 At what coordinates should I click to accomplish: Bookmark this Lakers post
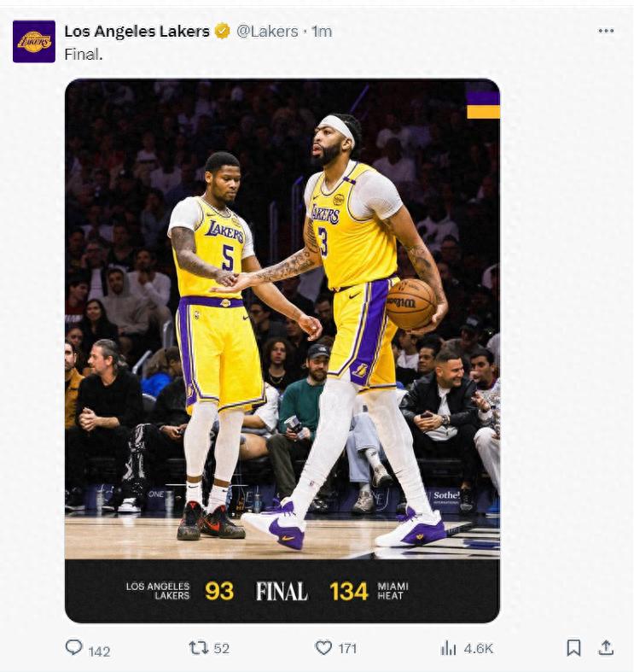pyautogui.click(x=573, y=648)
